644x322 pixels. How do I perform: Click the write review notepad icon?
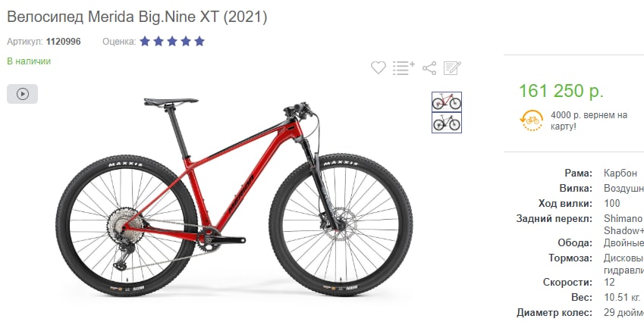pos(452,68)
